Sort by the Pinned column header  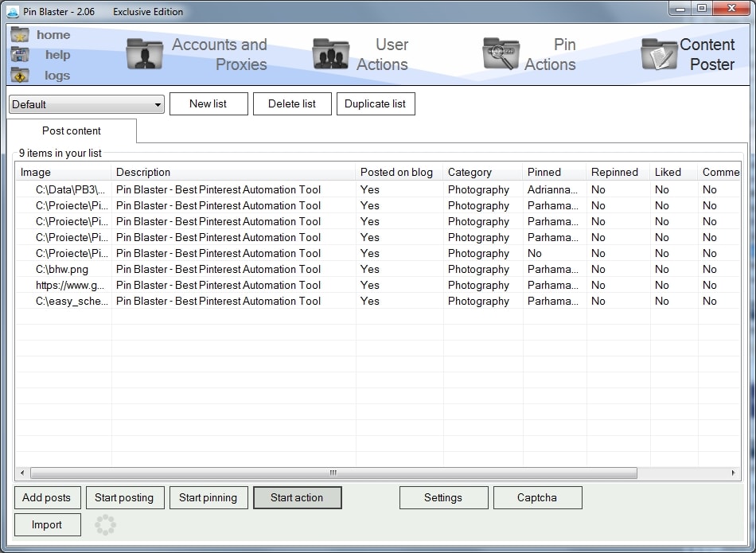point(555,172)
